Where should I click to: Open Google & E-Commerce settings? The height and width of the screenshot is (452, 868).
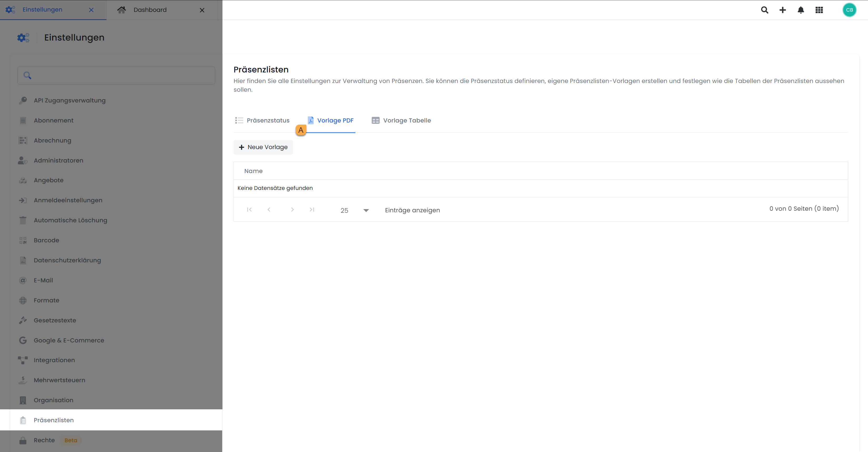69,340
